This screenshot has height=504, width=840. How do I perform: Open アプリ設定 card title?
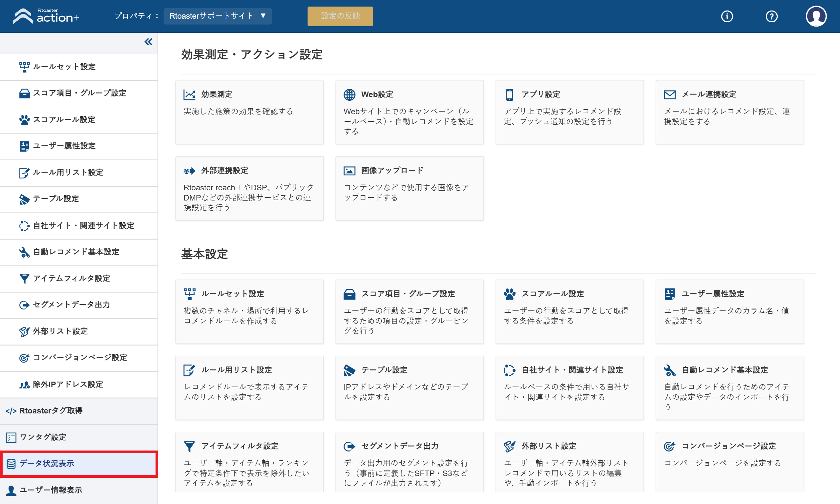[x=540, y=94]
